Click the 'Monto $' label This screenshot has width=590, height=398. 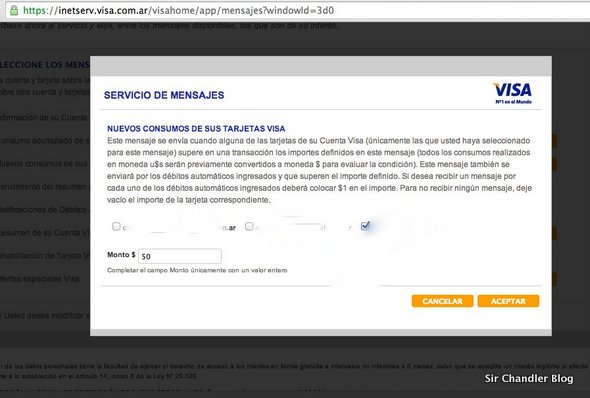[x=121, y=255]
